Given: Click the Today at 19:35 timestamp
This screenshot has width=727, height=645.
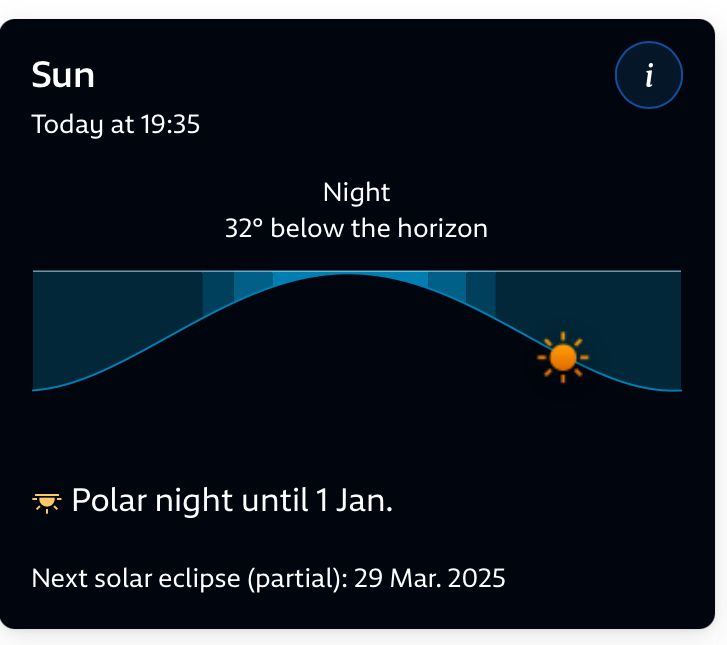Looking at the screenshot, I should click(115, 124).
